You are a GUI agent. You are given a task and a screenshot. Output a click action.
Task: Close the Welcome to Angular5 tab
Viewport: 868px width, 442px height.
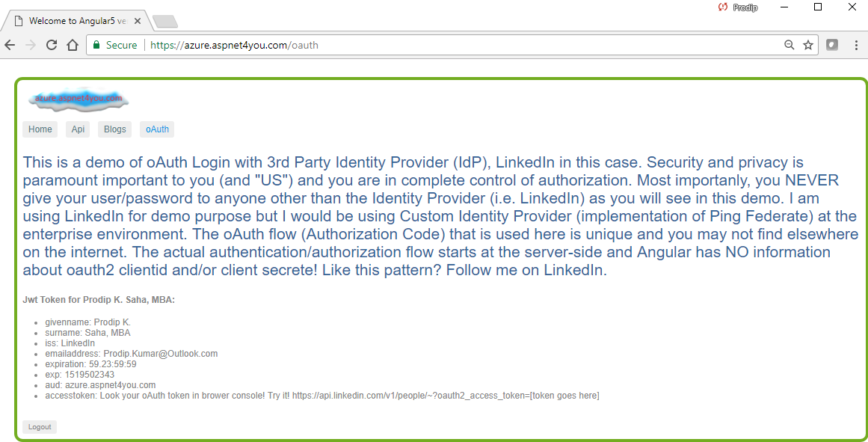[138, 21]
